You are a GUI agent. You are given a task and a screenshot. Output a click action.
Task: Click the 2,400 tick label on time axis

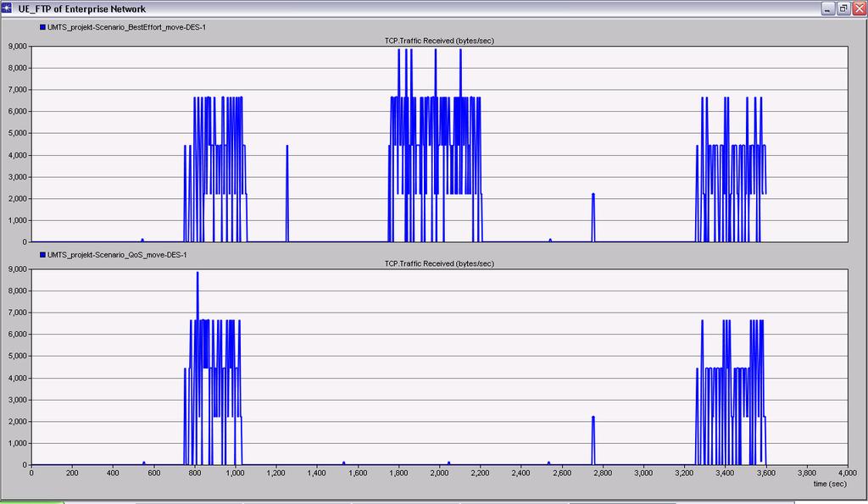[521, 473]
